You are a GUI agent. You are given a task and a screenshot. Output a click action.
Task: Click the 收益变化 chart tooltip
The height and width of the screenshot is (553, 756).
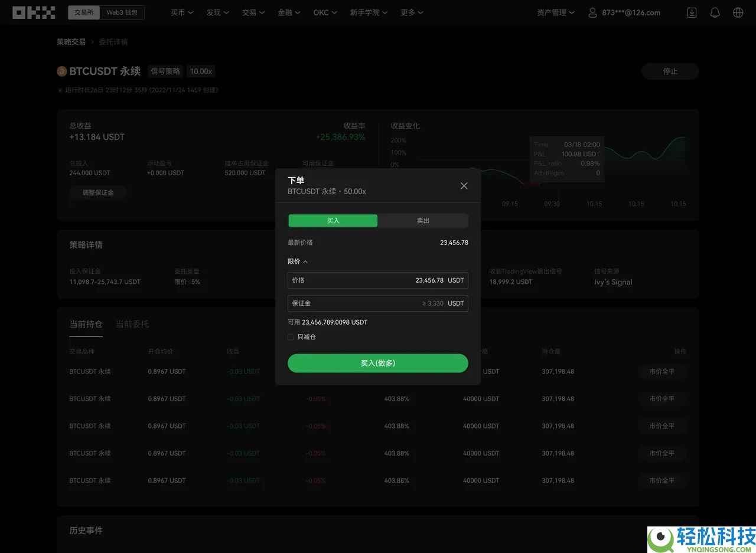[x=566, y=159]
